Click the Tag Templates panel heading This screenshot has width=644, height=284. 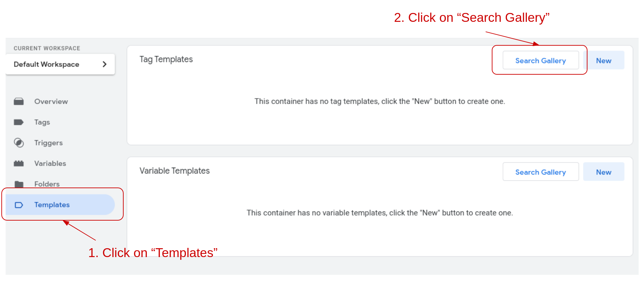tap(166, 59)
